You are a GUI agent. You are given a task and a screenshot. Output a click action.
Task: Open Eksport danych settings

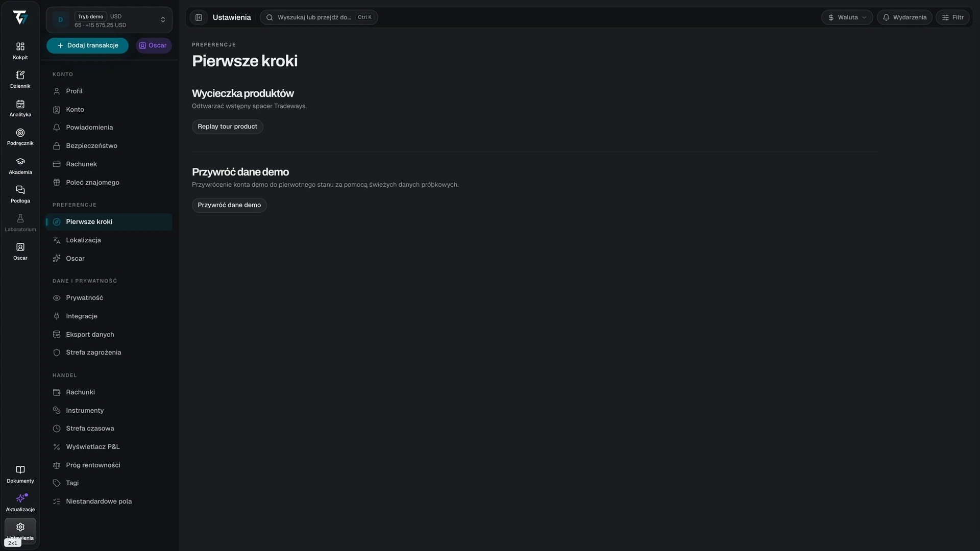pyautogui.click(x=109, y=335)
